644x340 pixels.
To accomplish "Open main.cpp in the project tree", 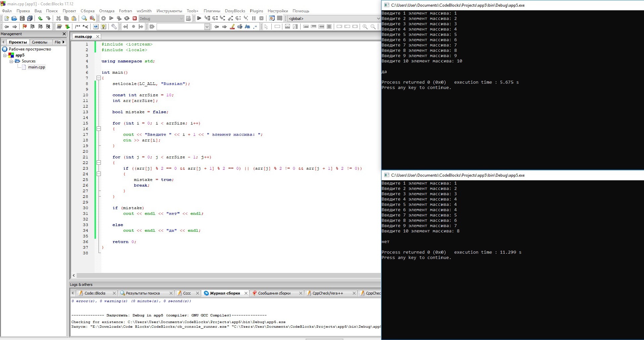I will click(36, 67).
